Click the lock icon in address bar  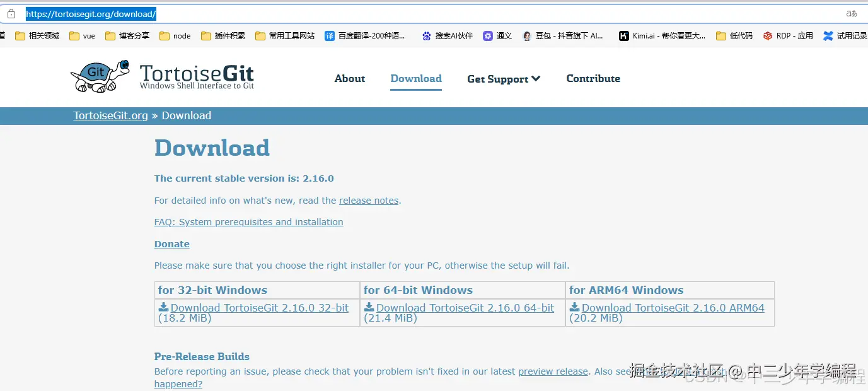click(x=11, y=14)
